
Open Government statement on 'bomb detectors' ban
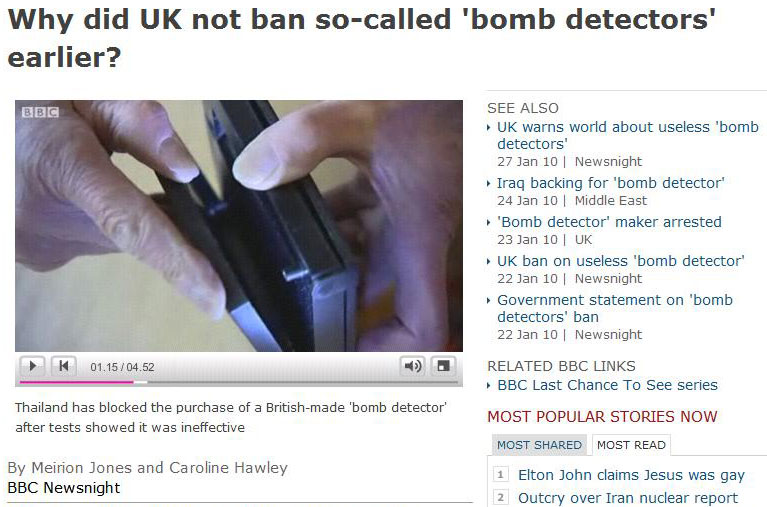tap(615, 308)
